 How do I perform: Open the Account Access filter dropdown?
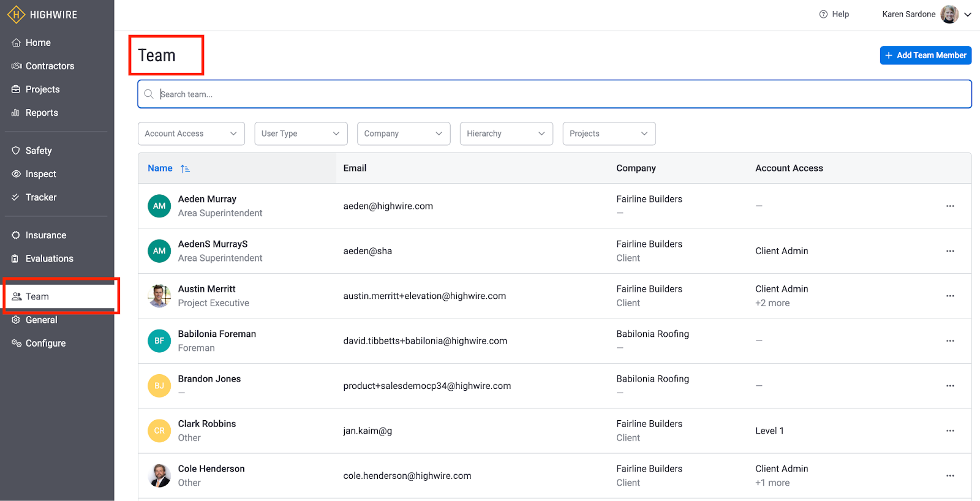(191, 134)
